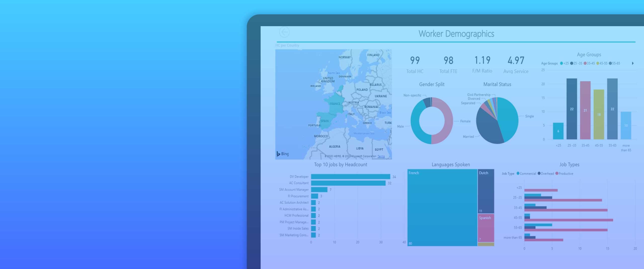Select the 35-45 legend swatch in Age Groups

pos(585,63)
